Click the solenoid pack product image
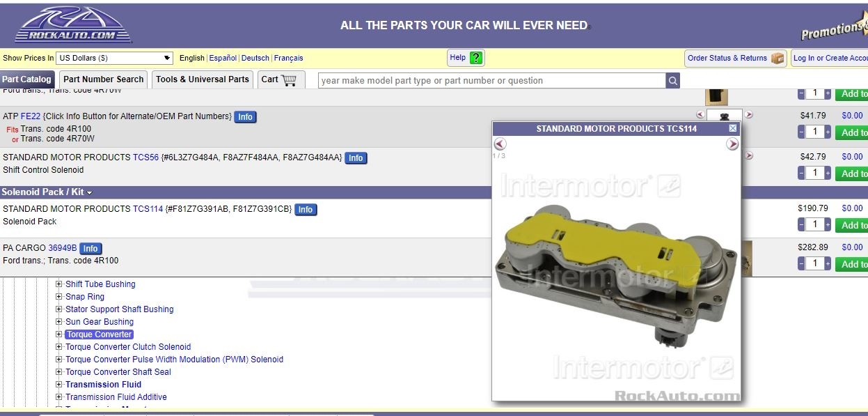The width and height of the screenshot is (868, 416). click(616, 275)
